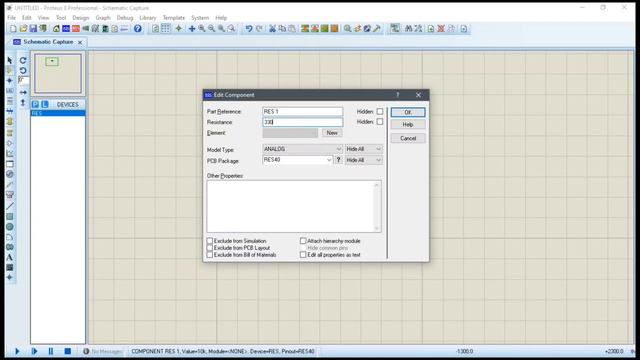Click the red X delete sheet icon
This screenshot has width=640, height=360.
pos(441,29)
